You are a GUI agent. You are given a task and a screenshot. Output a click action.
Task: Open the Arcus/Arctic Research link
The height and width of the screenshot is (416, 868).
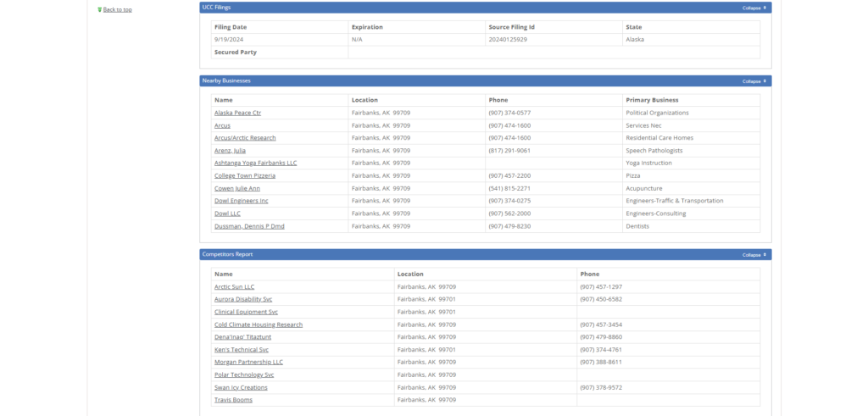pos(245,137)
